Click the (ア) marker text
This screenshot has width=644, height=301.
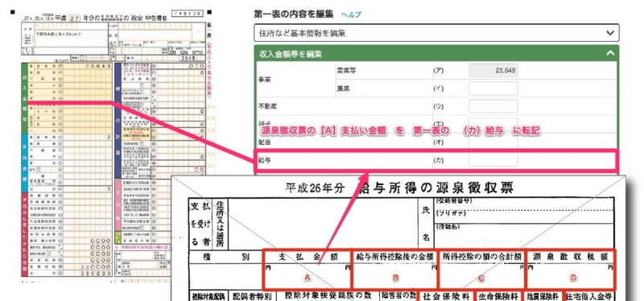pyautogui.click(x=438, y=71)
